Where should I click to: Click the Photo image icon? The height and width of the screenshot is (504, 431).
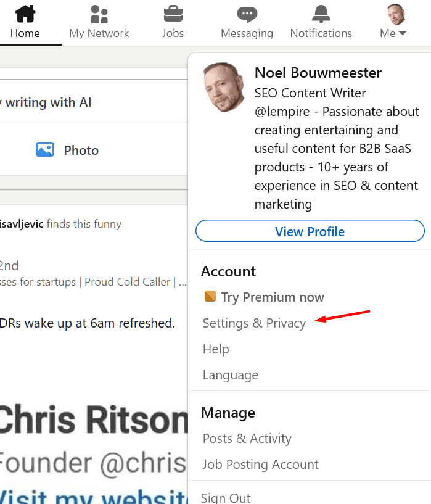point(45,149)
